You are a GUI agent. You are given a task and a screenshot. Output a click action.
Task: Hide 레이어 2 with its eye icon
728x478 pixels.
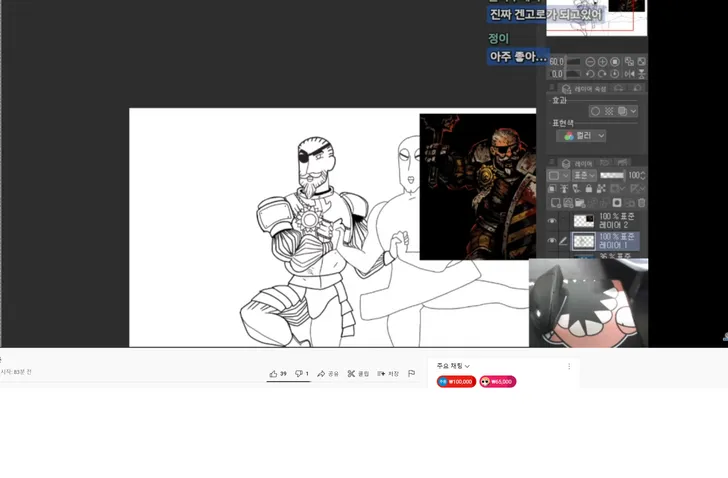552,221
